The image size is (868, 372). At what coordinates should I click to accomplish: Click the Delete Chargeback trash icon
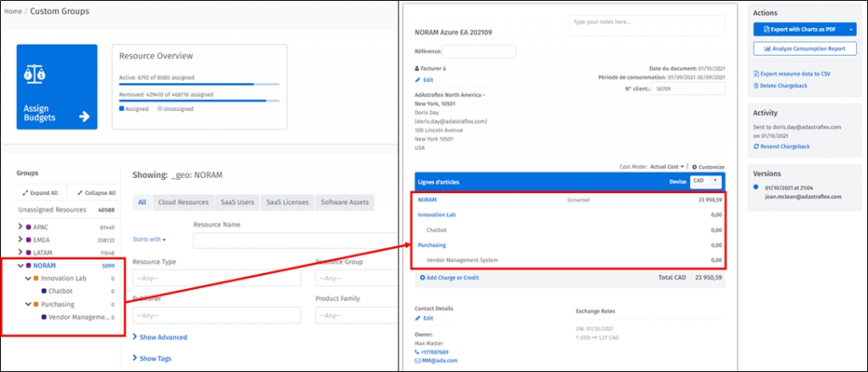pyautogui.click(x=756, y=86)
